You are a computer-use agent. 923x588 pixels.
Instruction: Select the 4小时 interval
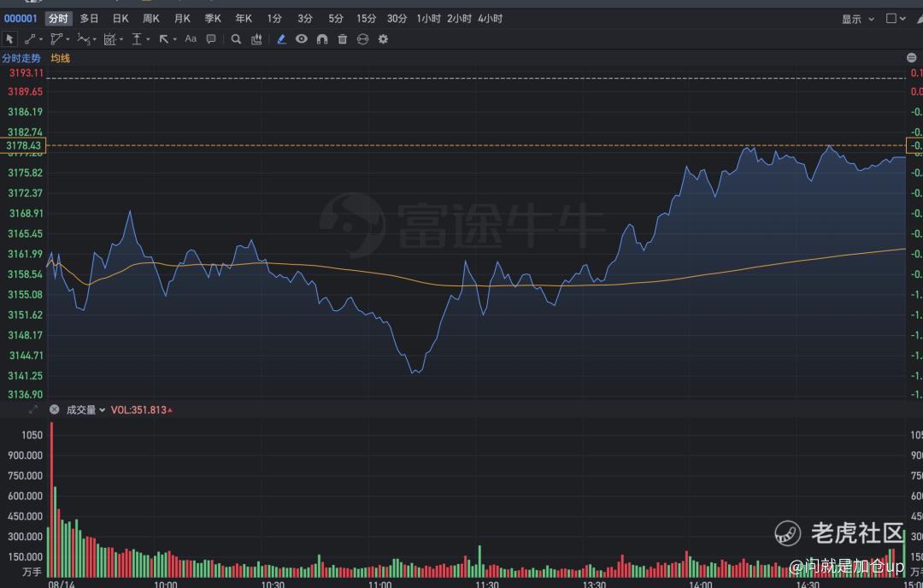pyautogui.click(x=491, y=19)
